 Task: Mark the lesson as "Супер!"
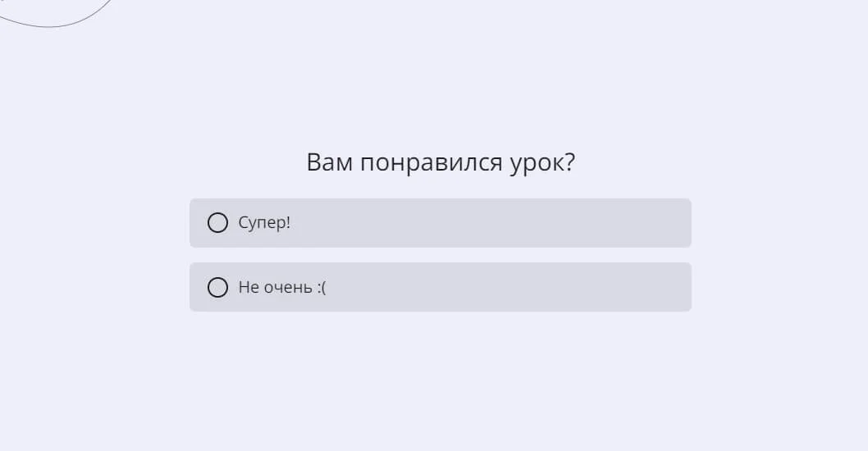click(217, 223)
